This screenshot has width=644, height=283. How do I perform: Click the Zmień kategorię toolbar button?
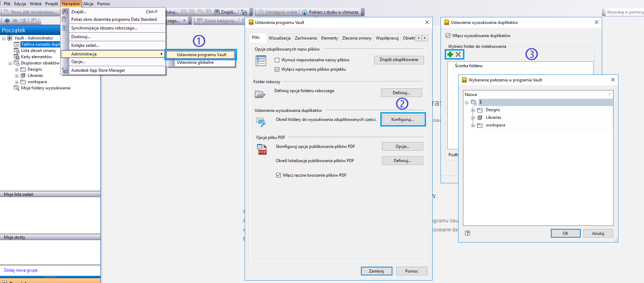217,21
